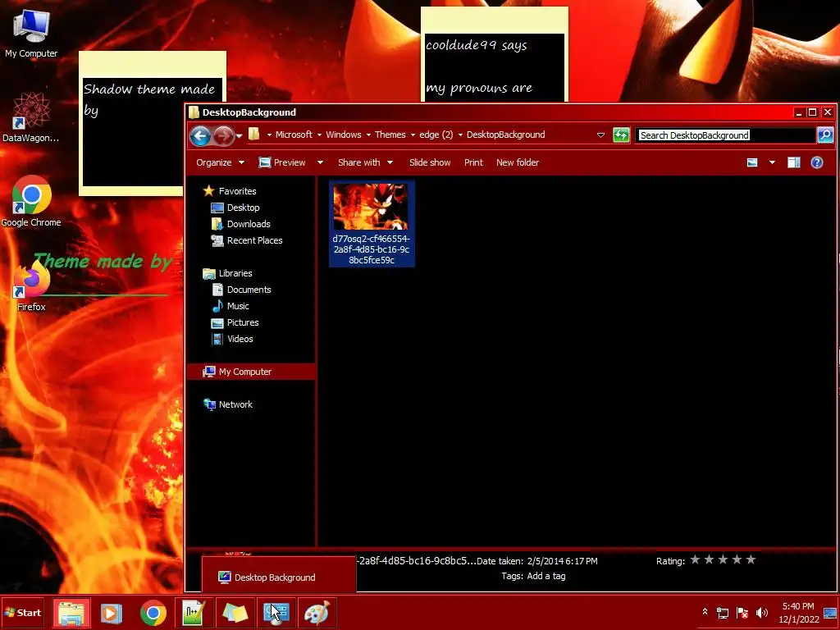Open the views options dropdown arrow
Viewport: 840px width, 630px height.
click(772, 162)
